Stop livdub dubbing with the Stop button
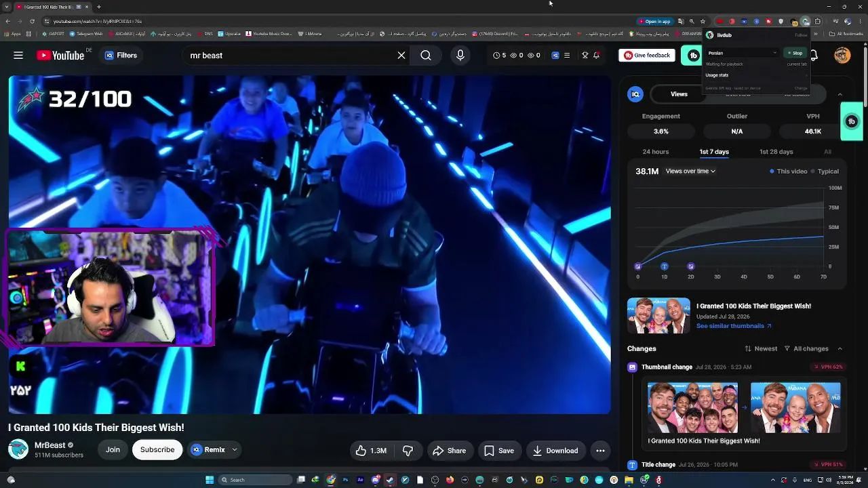Screen dimensions: 868x488 795,53
